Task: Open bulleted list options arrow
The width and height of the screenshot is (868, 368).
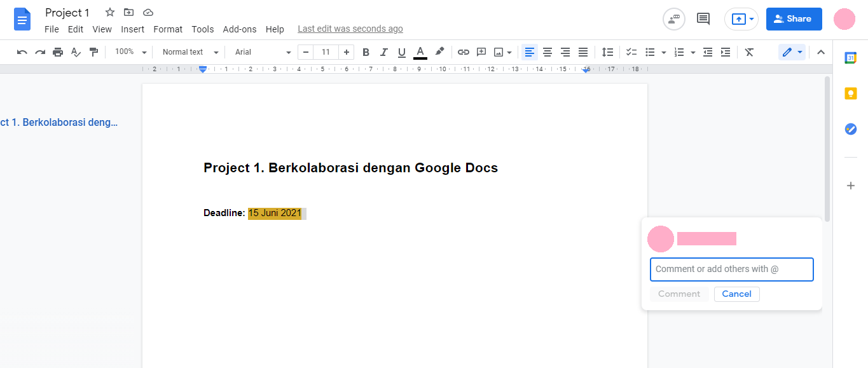Action: click(x=664, y=52)
